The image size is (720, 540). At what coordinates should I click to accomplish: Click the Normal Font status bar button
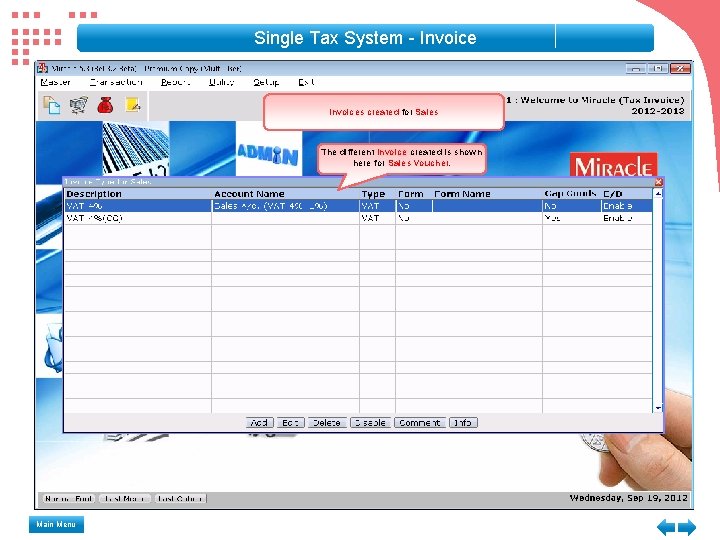[x=69, y=499]
